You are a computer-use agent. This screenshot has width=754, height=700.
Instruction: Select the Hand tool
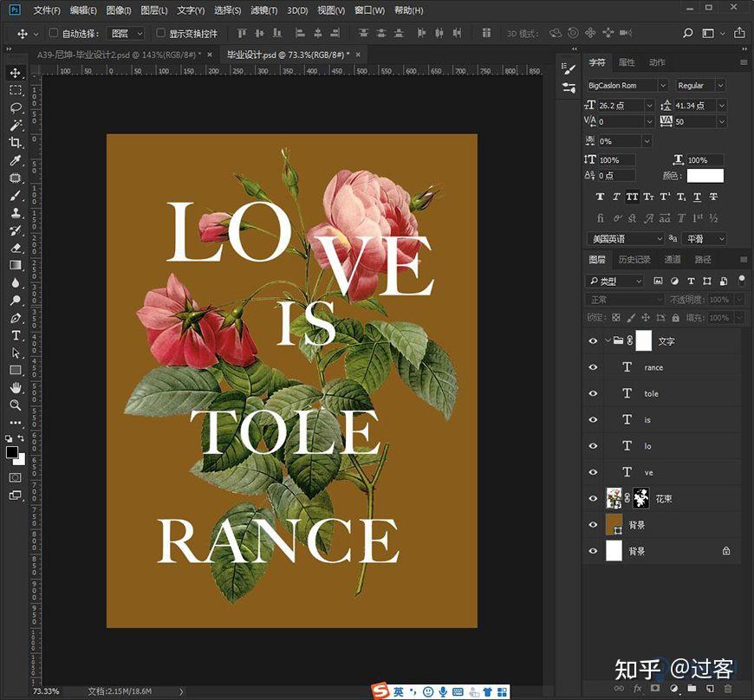click(16, 387)
